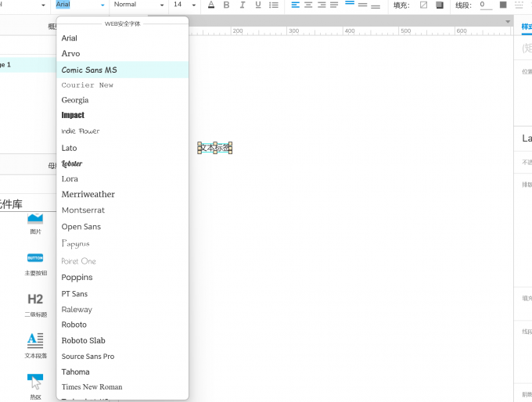Image resolution: width=532 pixels, height=402 pixels.
Task: Choose Comic Sans MS from font list
Action: point(89,70)
